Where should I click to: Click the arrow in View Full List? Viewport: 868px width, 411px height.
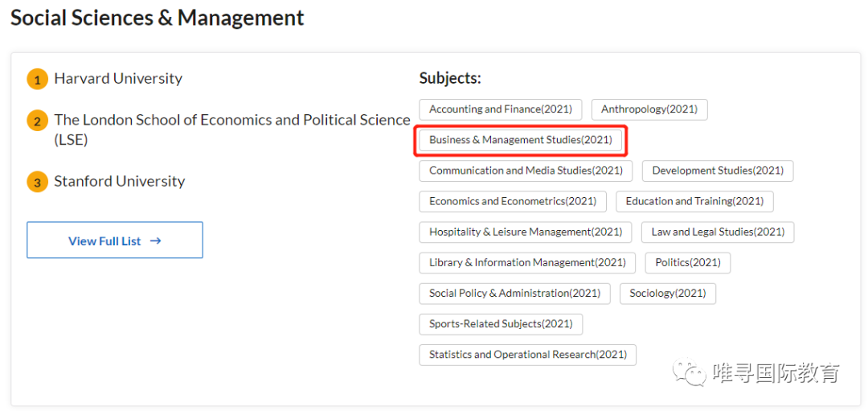click(156, 240)
